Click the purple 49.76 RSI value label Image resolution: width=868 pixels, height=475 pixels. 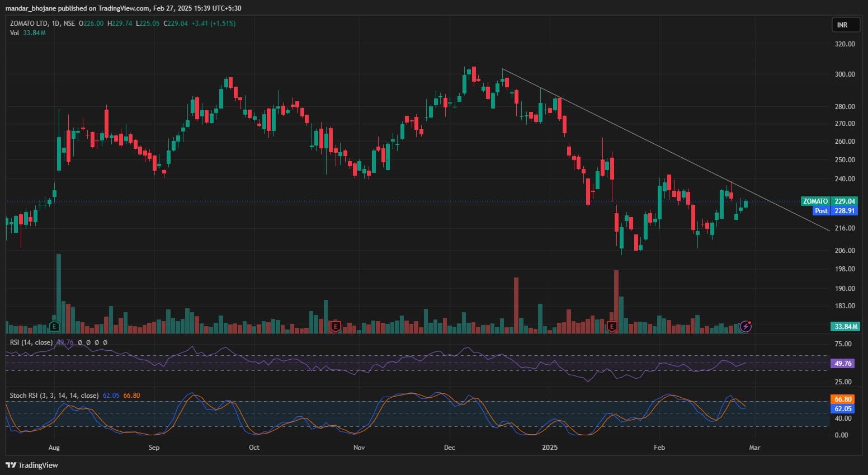click(842, 364)
